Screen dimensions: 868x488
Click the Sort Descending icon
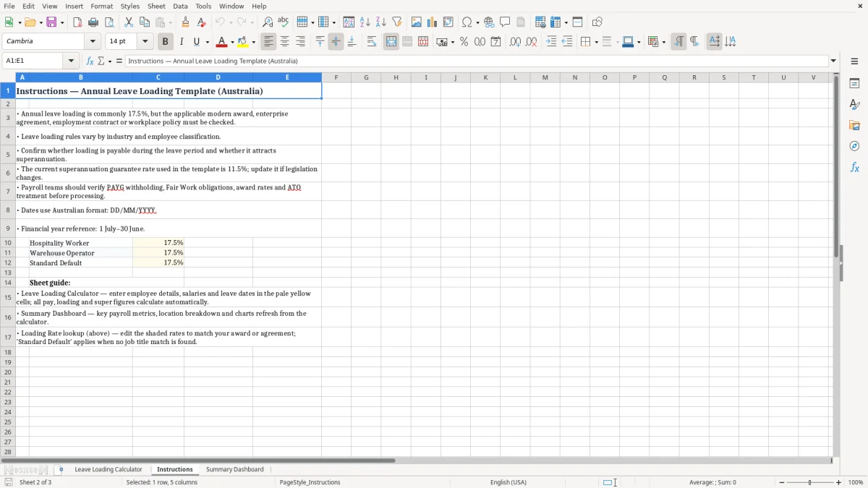click(381, 22)
